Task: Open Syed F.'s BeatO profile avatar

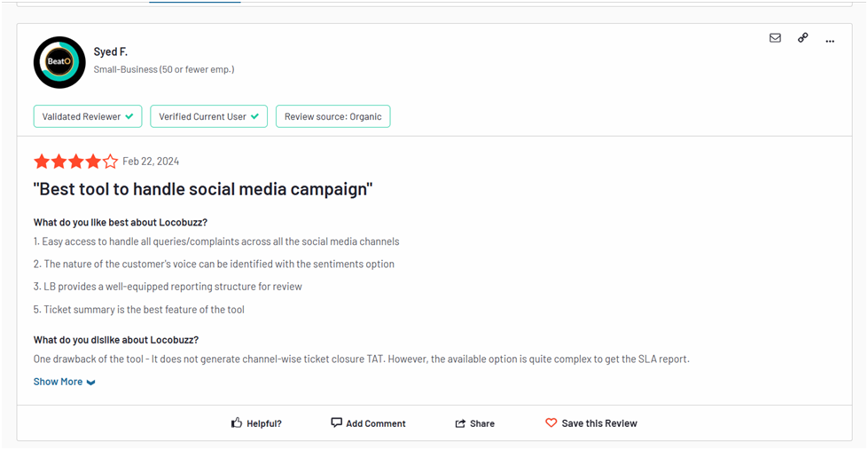Action: click(x=59, y=62)
